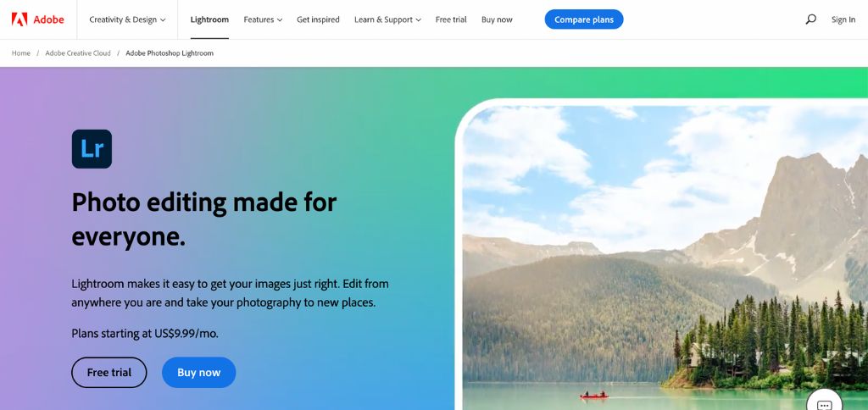Open Adobe Creative Cloud breadcrumb link
The image size is (868, 410).
(78, 53)
